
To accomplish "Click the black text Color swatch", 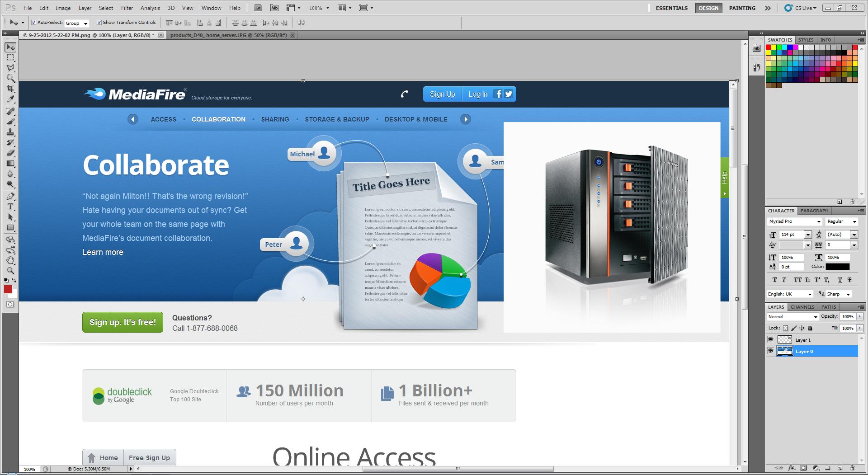I will pyautogui.click(x=838, y=267).
